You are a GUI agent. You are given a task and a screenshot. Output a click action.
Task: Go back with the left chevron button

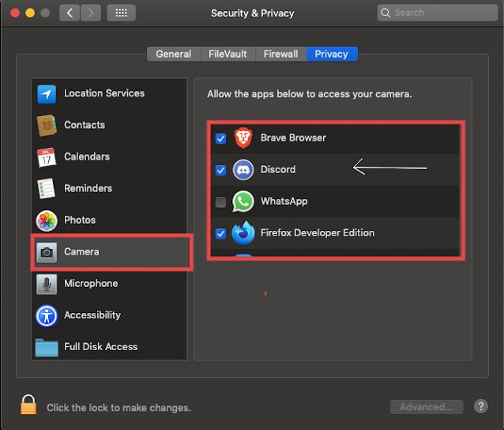tap(70, 13)
